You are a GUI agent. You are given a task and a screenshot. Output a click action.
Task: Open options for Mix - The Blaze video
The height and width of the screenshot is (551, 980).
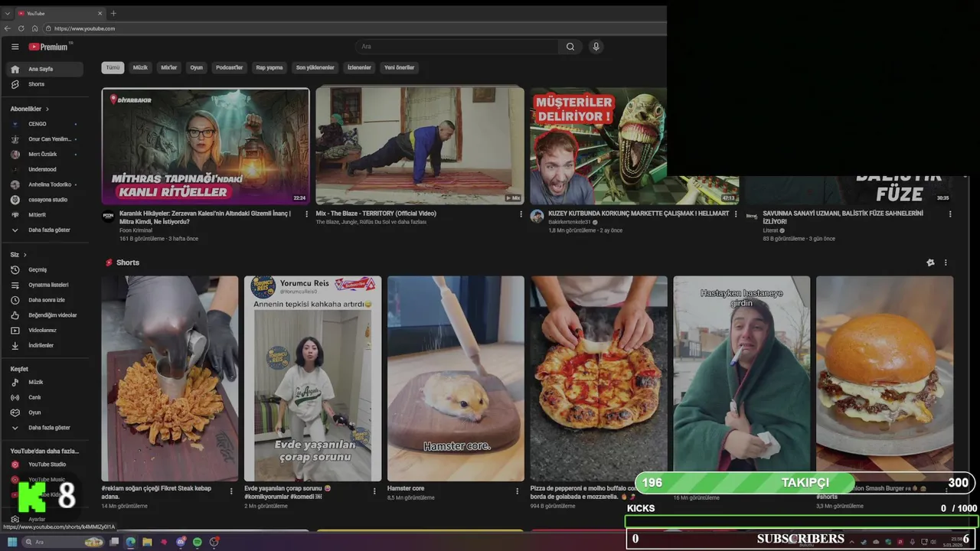click(521, 214)
